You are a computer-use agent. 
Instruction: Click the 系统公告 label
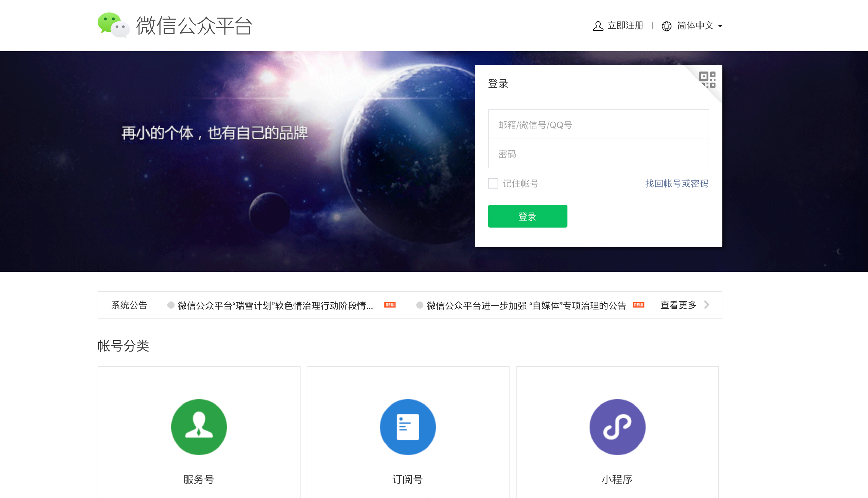click(x=129, y=305)
